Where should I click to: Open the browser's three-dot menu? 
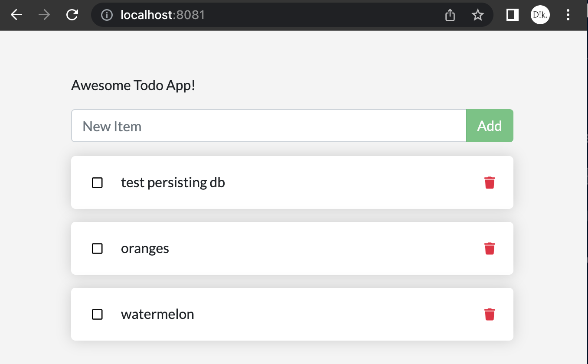click(568, 14)
